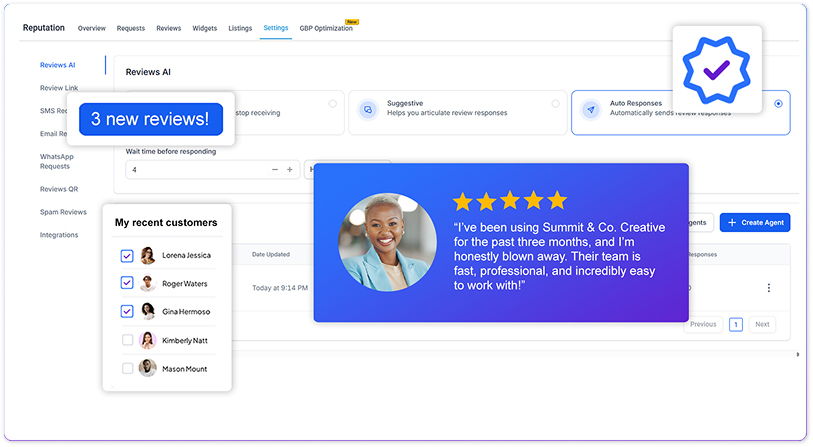Screen dimensions: 813x447
Task: Check the Kimberly Natt checkbox
Action: click(x=127, y=340)
